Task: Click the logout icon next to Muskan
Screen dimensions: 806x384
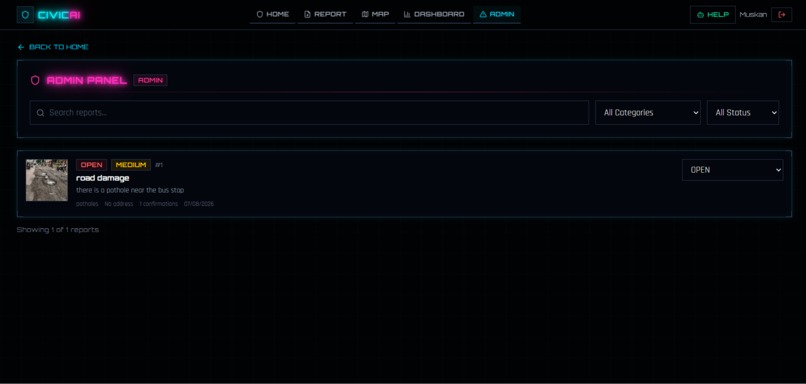Action: (781, 14)
